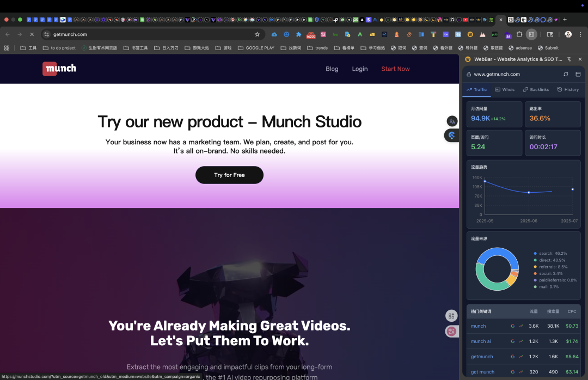Open Blog in site navigation
The height and width of the screenshot is (380, 588).
pos(332,69)
